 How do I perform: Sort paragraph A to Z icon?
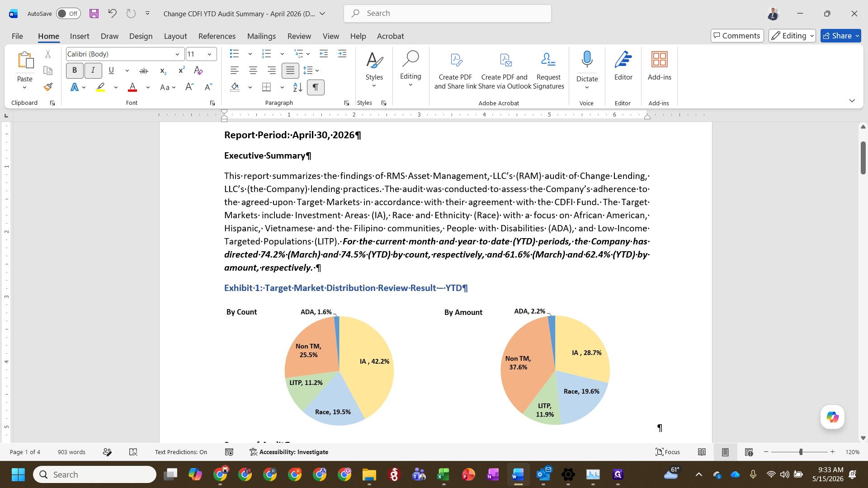297,87
